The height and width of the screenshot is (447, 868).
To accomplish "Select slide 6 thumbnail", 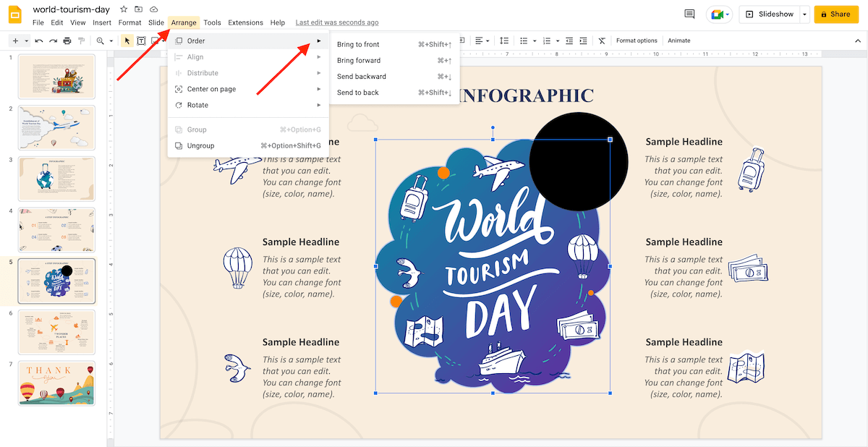I will 56,332.
